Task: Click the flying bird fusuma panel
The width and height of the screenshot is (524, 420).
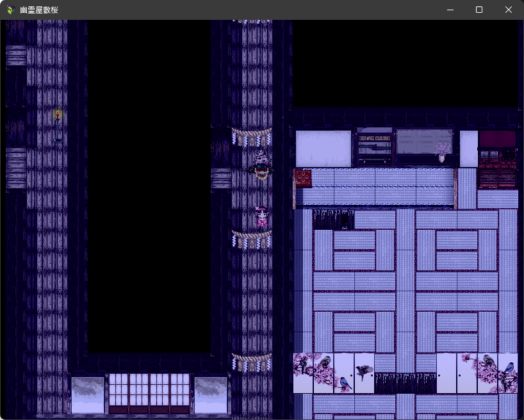Action: tap(364, 373)
